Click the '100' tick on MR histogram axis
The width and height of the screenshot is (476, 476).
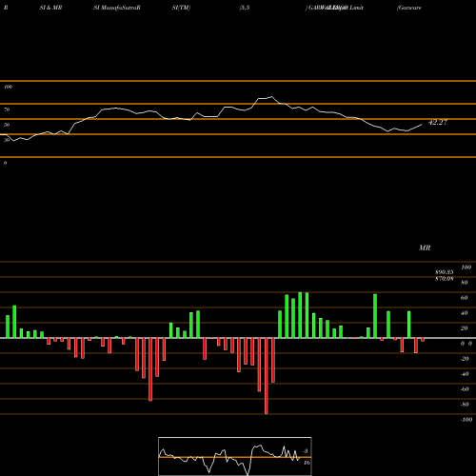tap(466, 268)
